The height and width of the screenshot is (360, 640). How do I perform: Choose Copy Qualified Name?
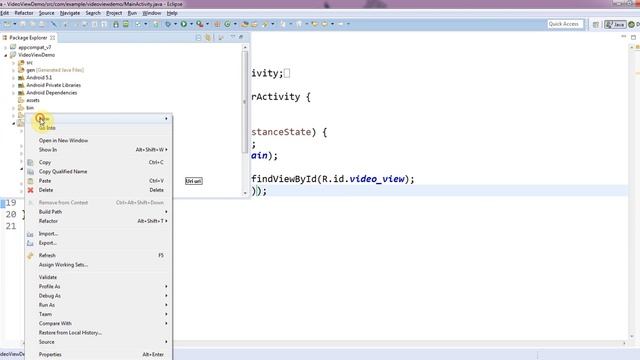(x=98, y=172)
